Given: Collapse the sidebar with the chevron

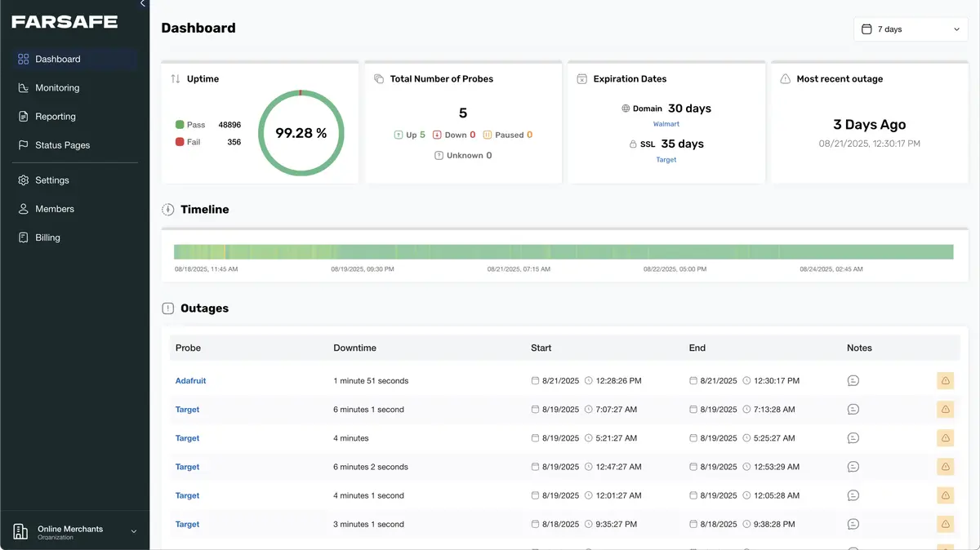Looking at the screenshot, I should tap(142, 4).
